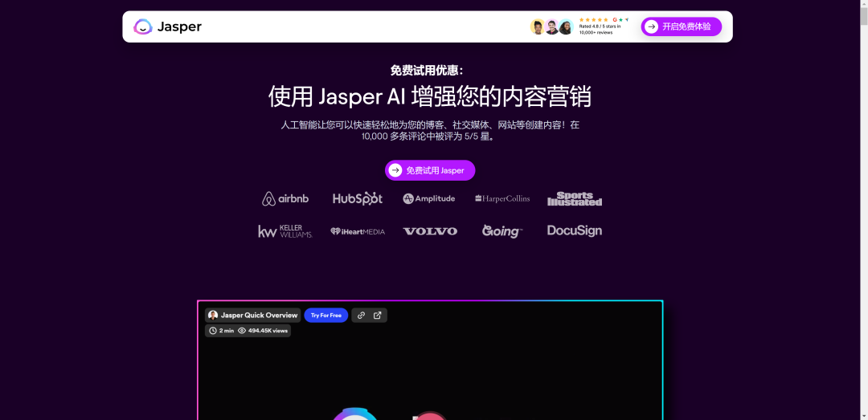Click the 免费试用优惠 heading text

(427, 71)
